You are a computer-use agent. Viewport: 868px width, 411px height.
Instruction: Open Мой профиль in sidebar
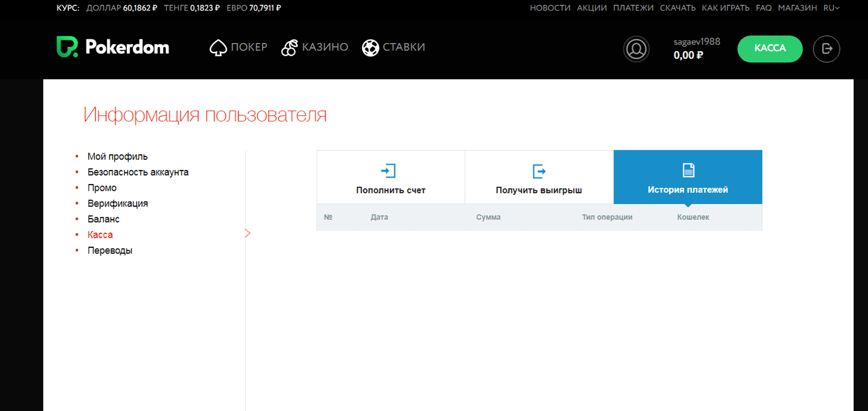[117, 157]
